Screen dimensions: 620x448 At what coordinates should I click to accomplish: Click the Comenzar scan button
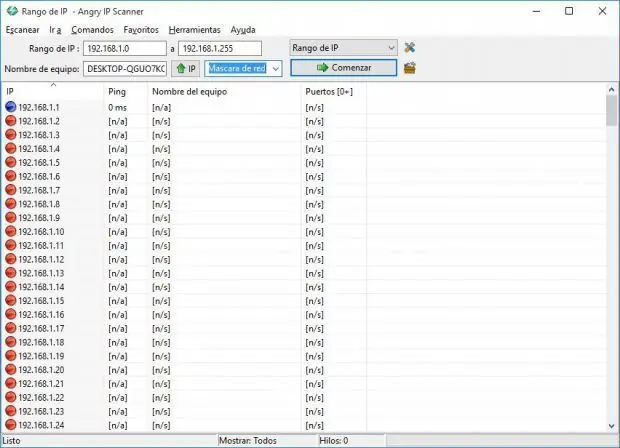tap(344, 68)
